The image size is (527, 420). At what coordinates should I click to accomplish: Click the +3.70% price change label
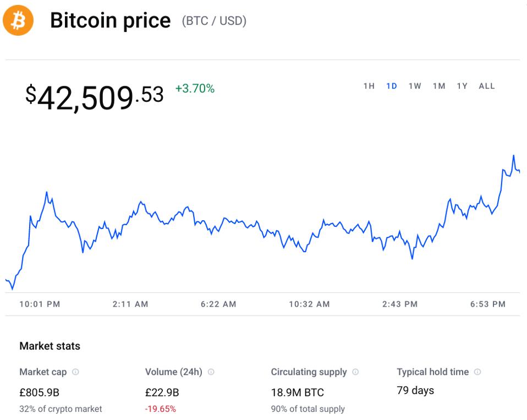point(195,89)
